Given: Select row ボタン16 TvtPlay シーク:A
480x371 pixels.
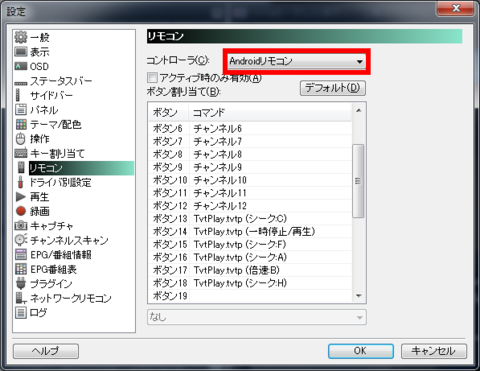Looking at the screenshot, I should 250,257.
